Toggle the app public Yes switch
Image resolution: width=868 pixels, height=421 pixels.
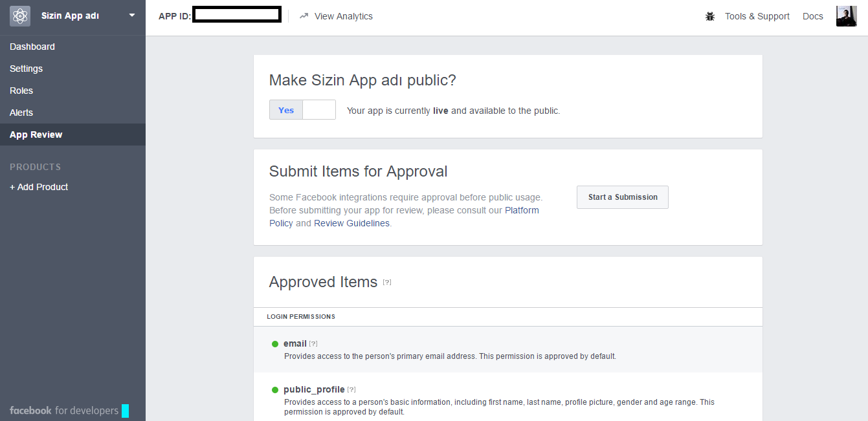(x=302, y=110)
